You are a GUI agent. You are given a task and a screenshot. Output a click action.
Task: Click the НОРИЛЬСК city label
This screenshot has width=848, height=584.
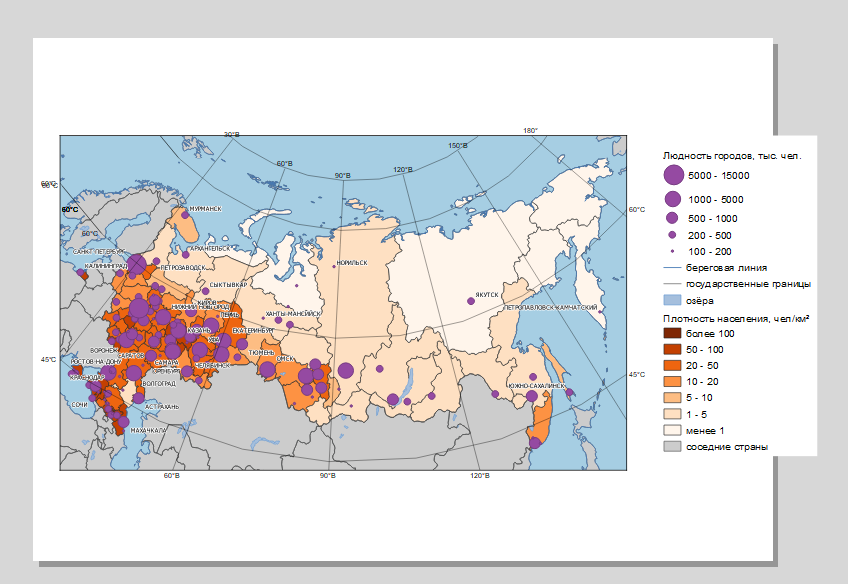352,263
